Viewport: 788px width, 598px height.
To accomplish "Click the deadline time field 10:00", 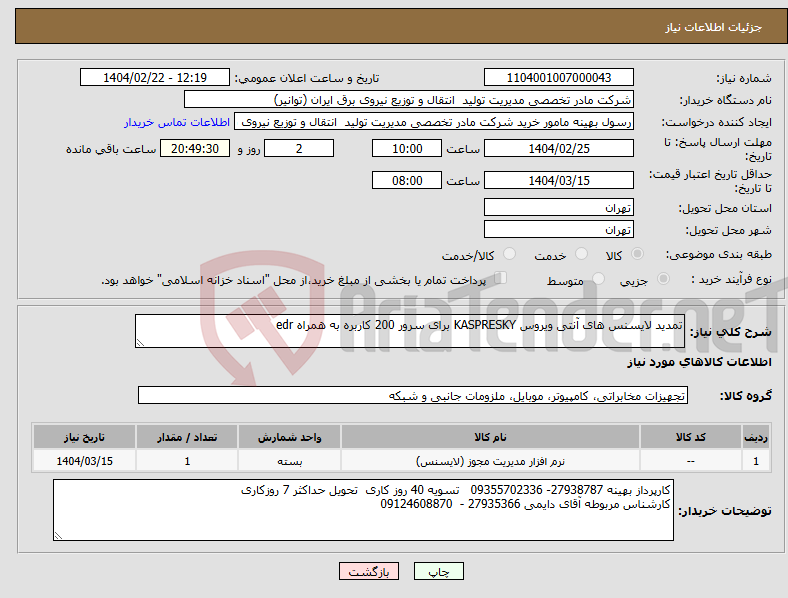I will (x=407, y=148).
